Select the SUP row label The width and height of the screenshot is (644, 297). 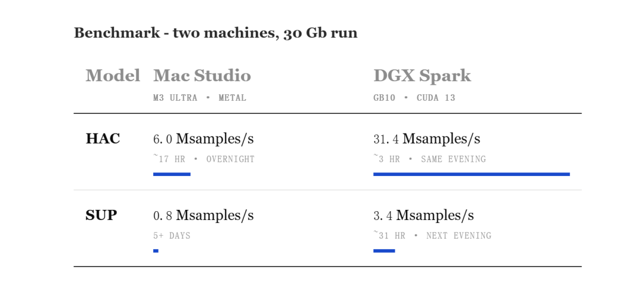click(x=101, y=215)
